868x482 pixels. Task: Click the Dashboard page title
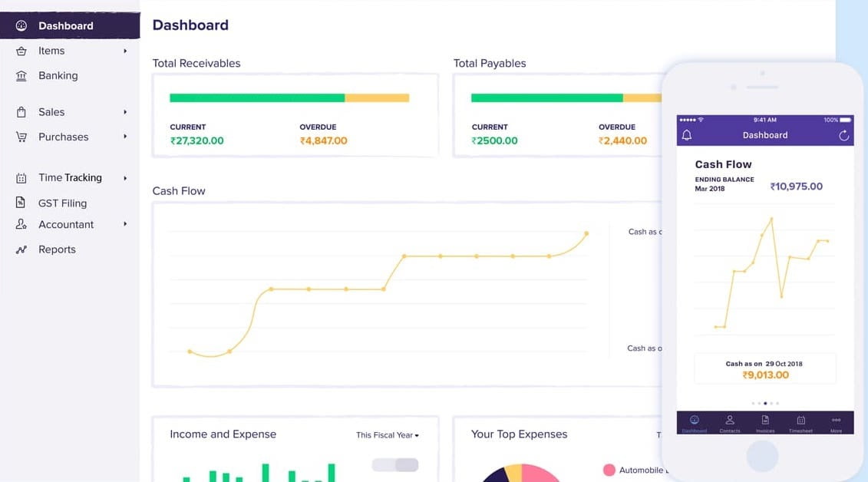[x=190, y=25]
